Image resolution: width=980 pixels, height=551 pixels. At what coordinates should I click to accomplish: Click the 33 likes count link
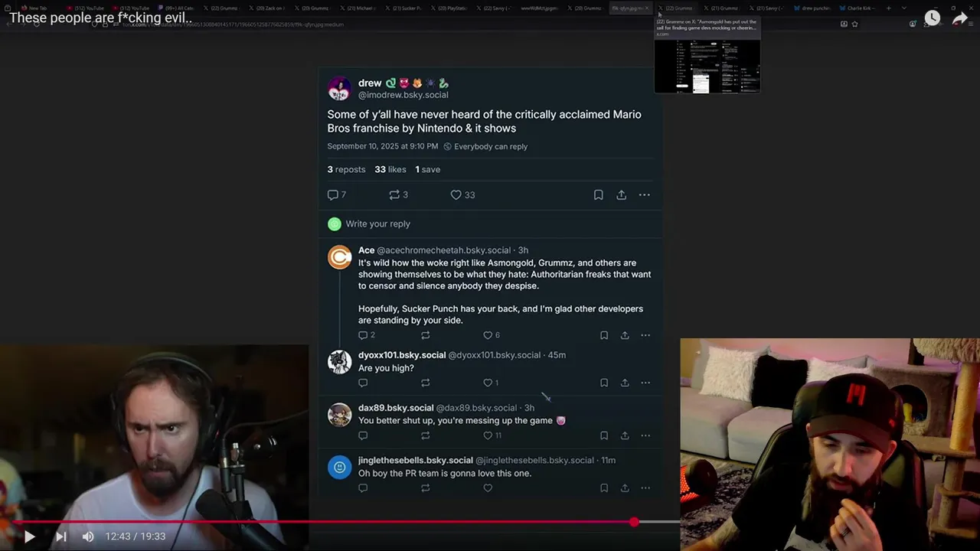390,169
